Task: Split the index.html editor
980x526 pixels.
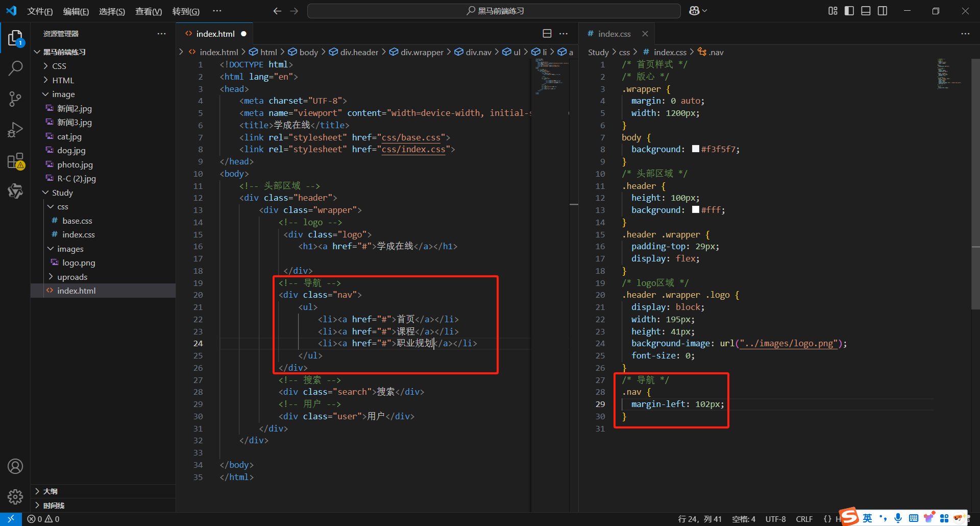Action: tap(547, 34)
